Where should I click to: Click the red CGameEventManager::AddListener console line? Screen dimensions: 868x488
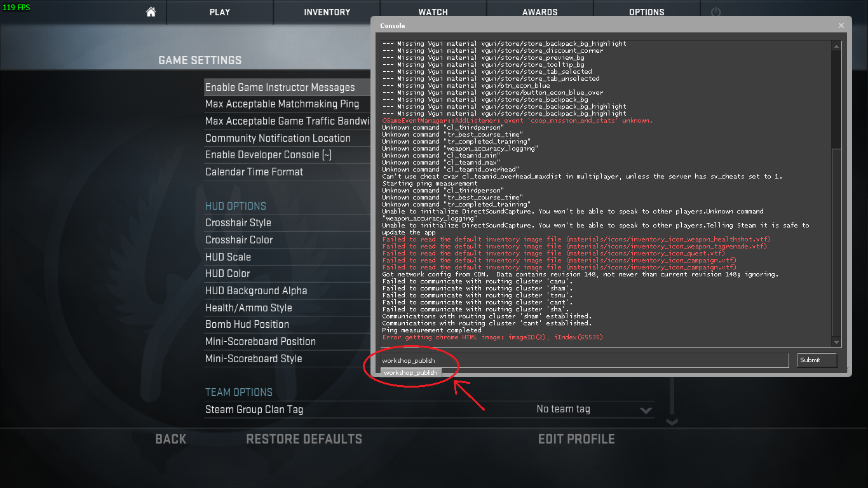point(517,121)
